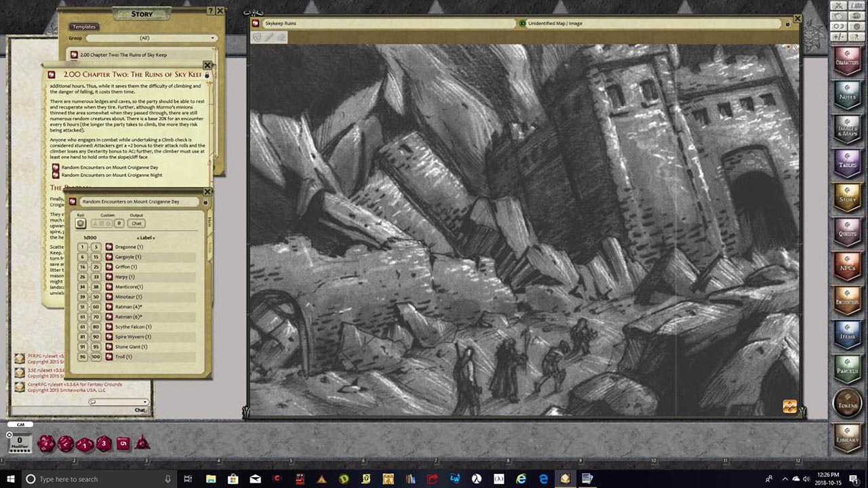868x488 pixels.
Task: Click the Roll die in the encounter table
Action: coord(81,223)
